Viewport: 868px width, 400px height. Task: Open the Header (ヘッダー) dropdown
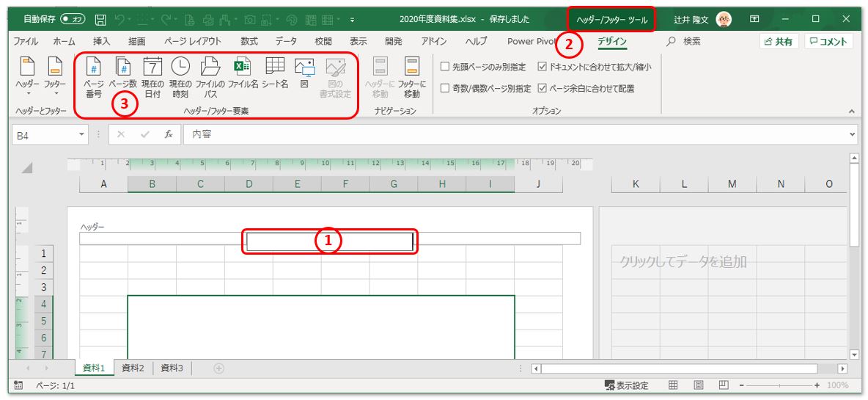[28, 78]
